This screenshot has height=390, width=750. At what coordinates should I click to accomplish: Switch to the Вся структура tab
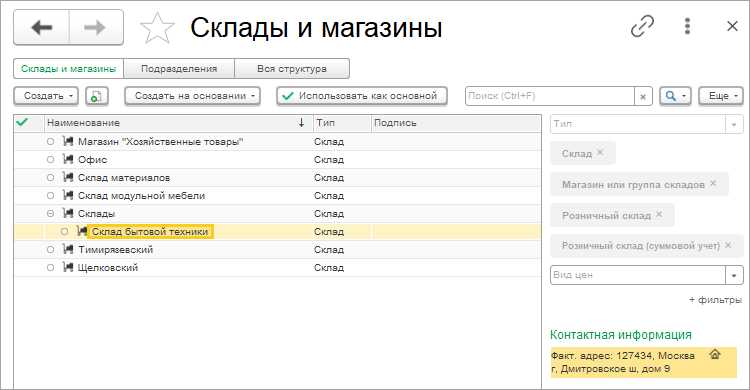coord(292,68)
